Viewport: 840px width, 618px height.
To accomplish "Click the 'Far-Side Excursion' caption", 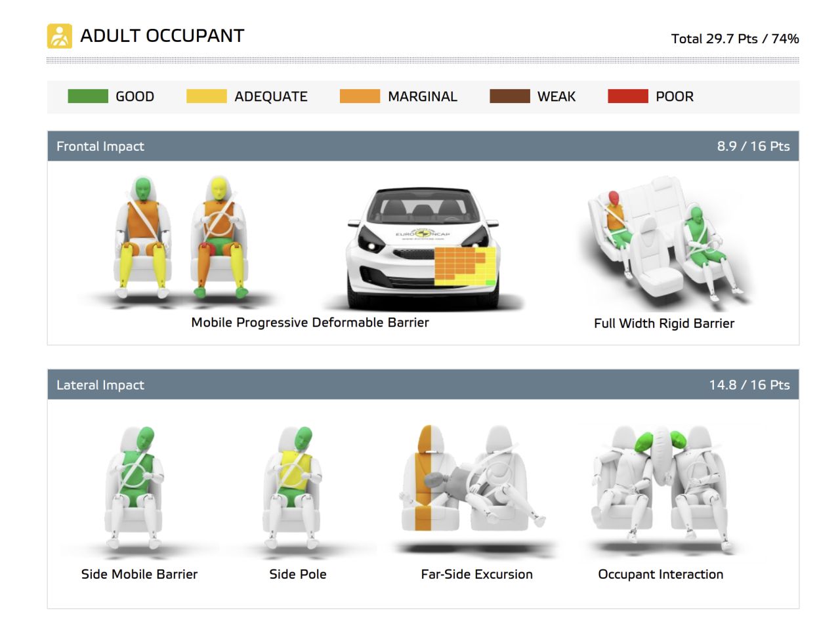I will (x=476, y=574).
